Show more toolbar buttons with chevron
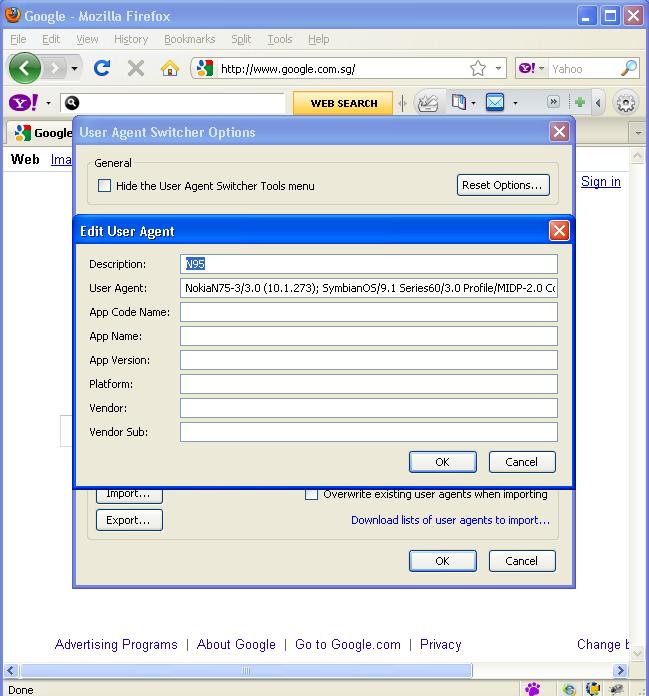The image size is (649, 696). [553, 102]
